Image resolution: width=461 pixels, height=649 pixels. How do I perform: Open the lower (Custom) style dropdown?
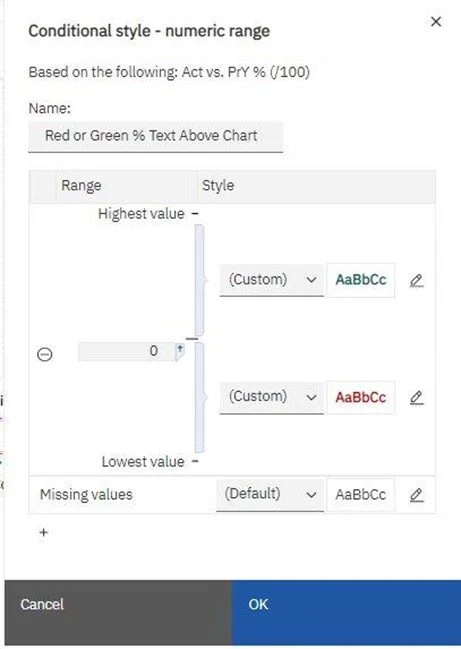[271, 397]
